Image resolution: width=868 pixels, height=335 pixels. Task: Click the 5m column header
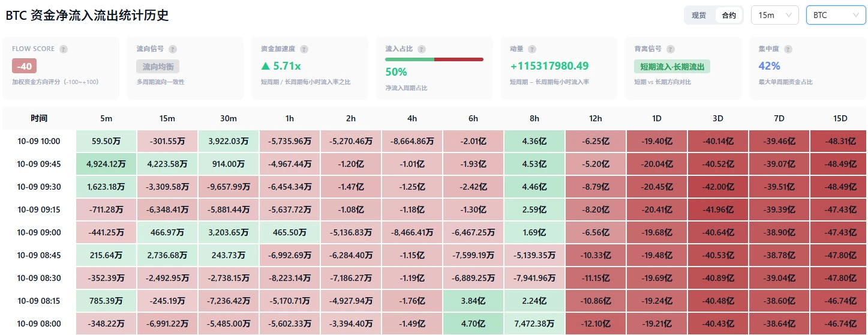click(106, 118)
